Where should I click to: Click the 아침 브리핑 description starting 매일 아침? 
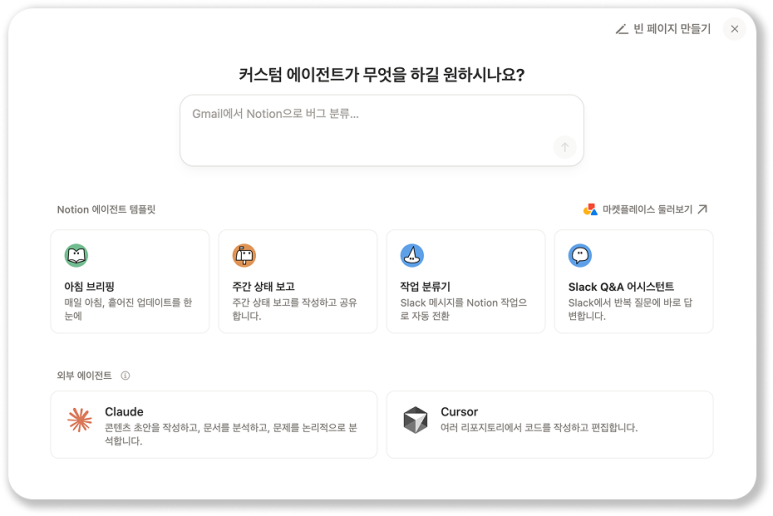[x=128, y=309]
